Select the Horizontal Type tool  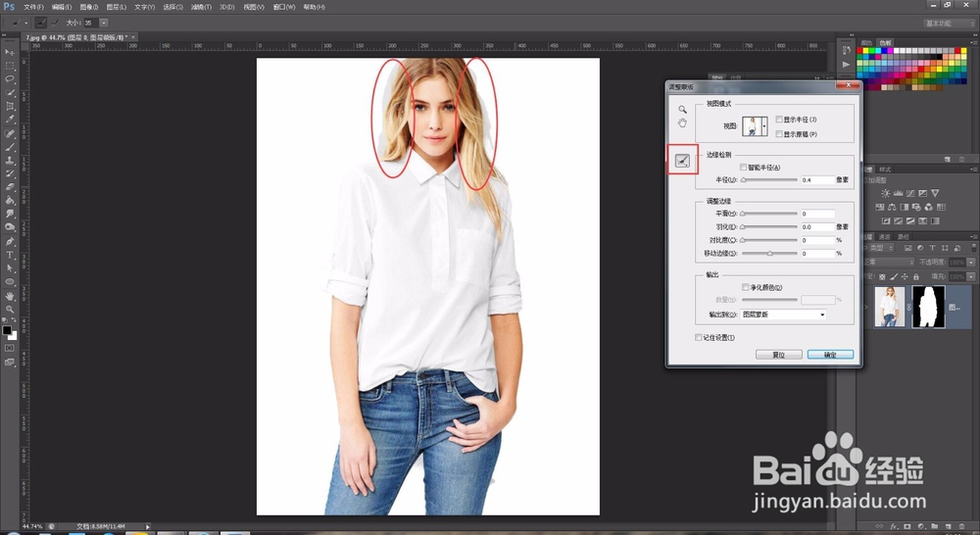pyautogui.click(x=10, y=255)
